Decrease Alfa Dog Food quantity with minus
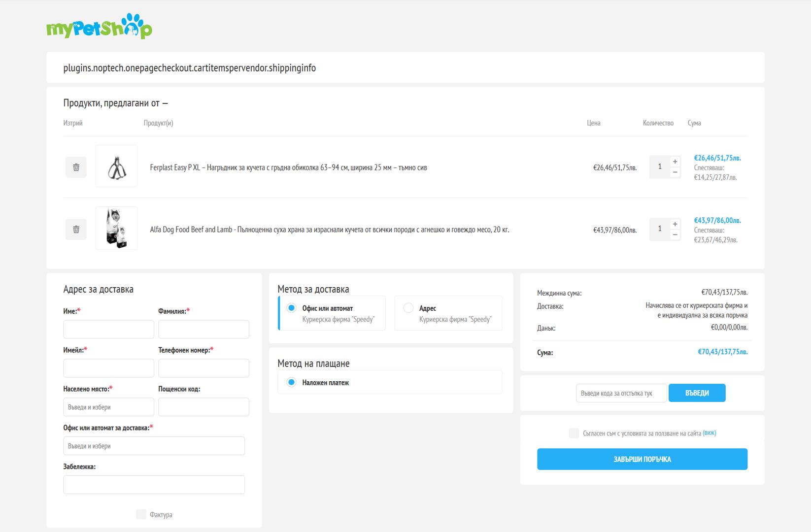811x532 pixels. [x=675, y=235]
